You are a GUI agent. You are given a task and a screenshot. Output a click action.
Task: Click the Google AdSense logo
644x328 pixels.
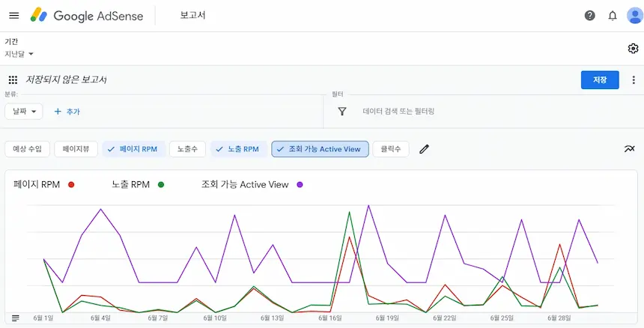click(87, 16)
